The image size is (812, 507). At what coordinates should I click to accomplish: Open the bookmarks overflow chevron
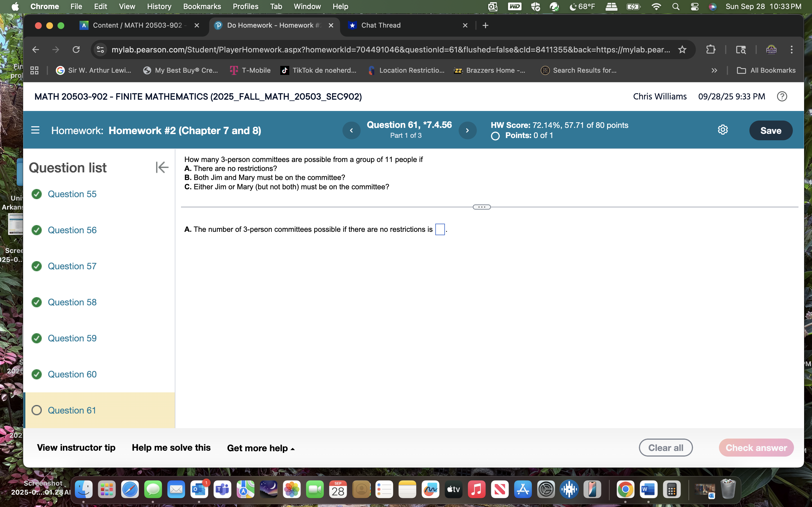pyautogui.click(x=714, y=70)
